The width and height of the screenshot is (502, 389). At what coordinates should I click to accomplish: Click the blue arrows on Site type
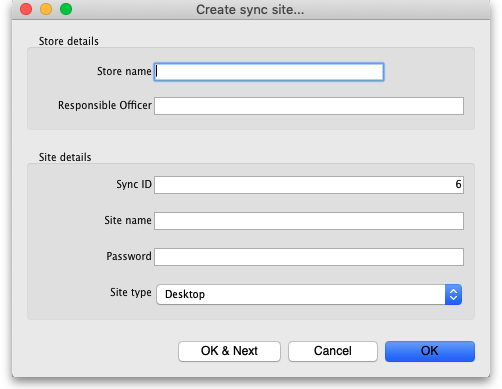coord(453,294)
